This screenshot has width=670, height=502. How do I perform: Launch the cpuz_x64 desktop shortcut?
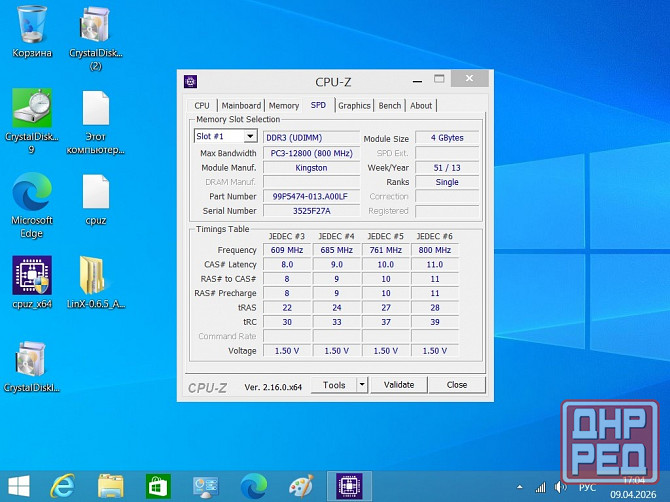click(x=32, y=282)
